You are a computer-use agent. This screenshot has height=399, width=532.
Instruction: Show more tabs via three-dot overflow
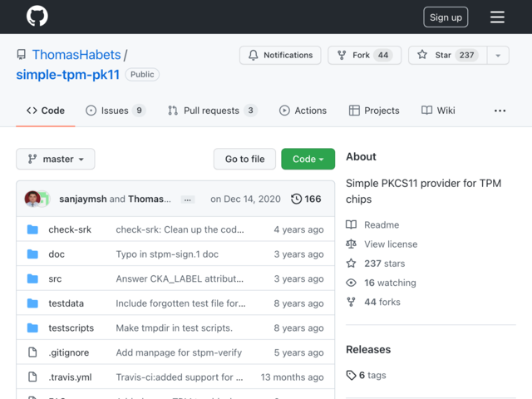tap(500, 111)
